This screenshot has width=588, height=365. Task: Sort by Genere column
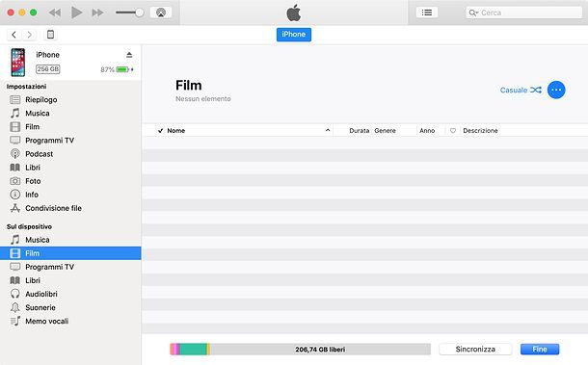[386, 130]
